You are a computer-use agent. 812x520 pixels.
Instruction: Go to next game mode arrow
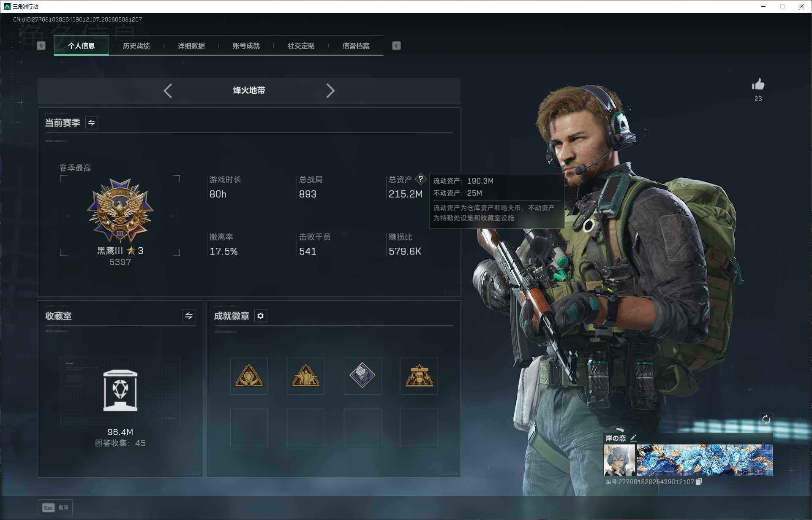pyautogui.click(x=330, y=91)
